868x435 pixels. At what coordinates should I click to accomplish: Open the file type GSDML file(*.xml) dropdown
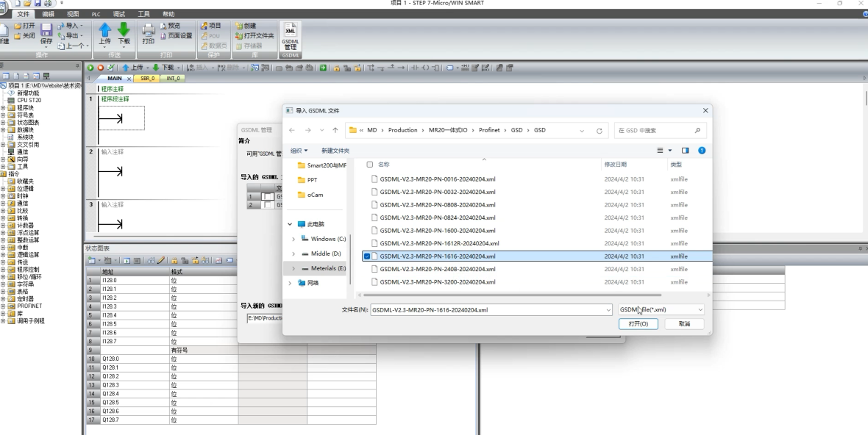point(661,310)
